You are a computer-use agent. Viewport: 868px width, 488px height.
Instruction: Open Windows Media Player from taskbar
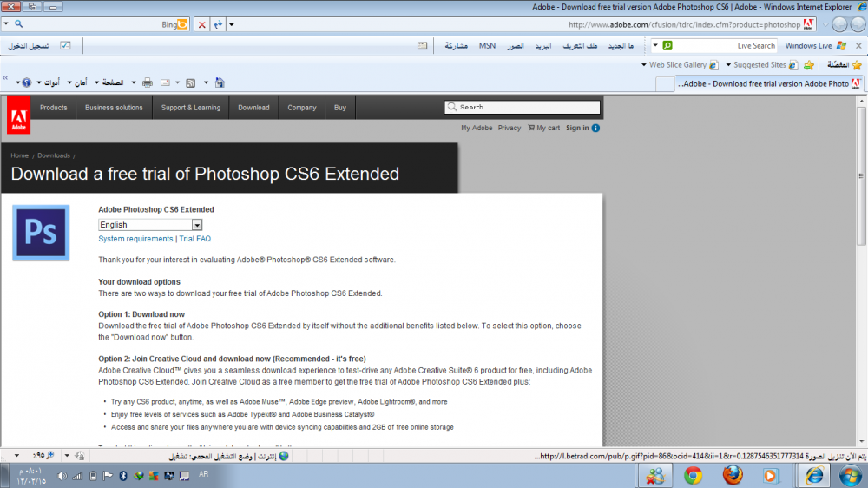coord(771,475)
